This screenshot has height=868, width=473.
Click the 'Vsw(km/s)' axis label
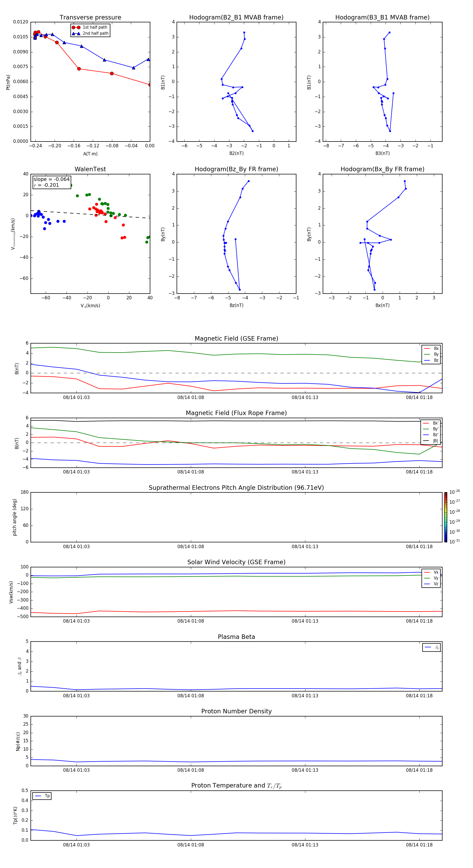pyautogui.click(x=11, y=592)
